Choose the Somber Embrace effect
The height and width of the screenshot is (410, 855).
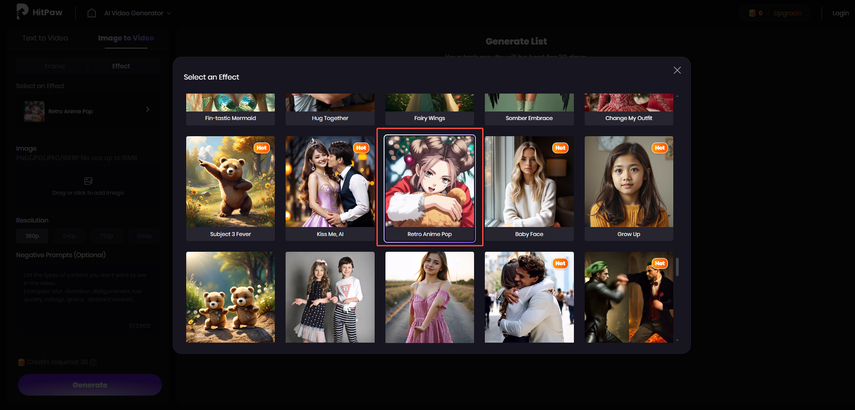529,106
